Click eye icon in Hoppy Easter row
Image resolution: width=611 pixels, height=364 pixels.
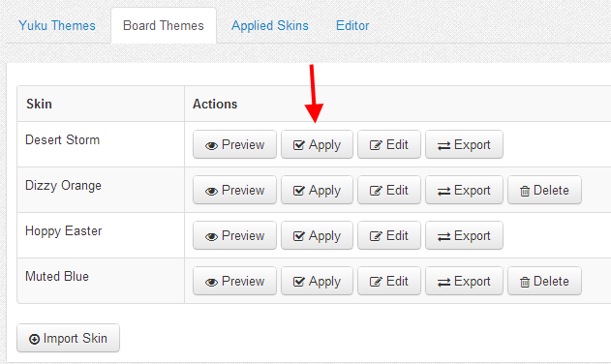(211, 236)
